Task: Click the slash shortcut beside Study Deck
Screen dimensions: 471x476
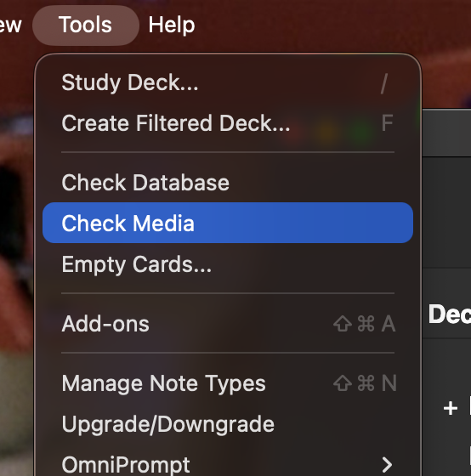Action: (384, 83)
